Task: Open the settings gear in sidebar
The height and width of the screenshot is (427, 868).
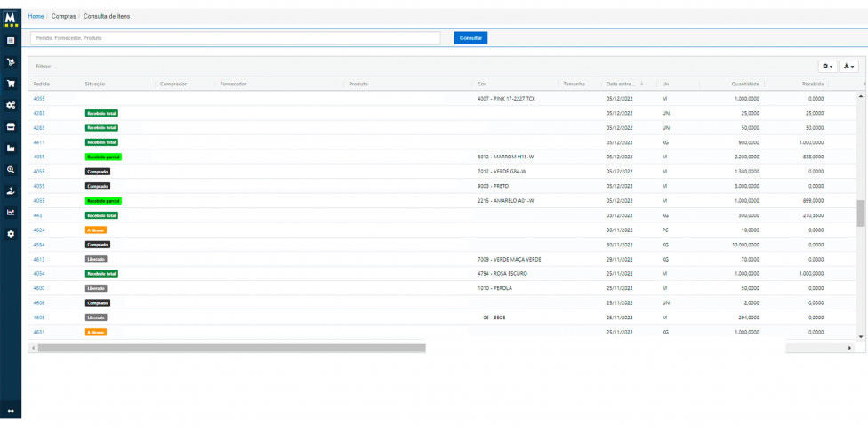Action: coord(11,233)
